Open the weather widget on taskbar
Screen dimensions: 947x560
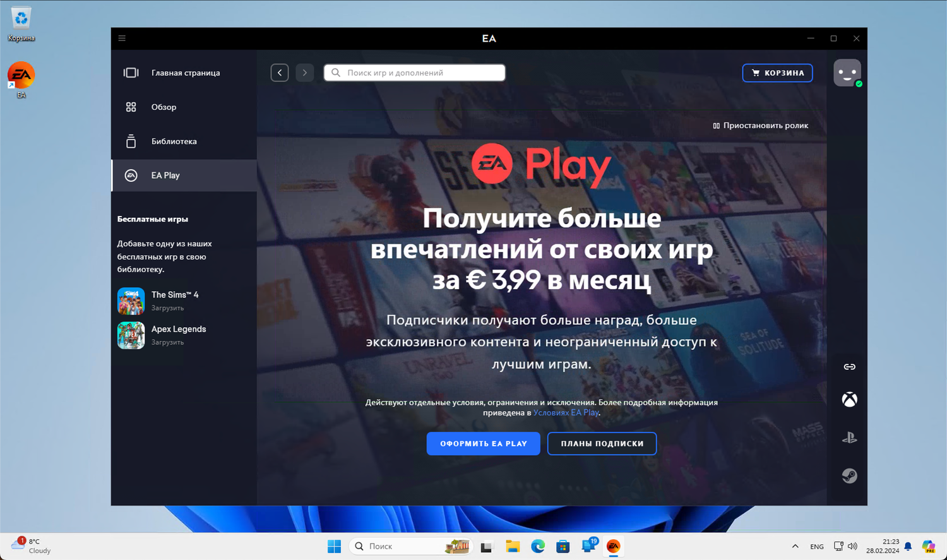[32, 546]
